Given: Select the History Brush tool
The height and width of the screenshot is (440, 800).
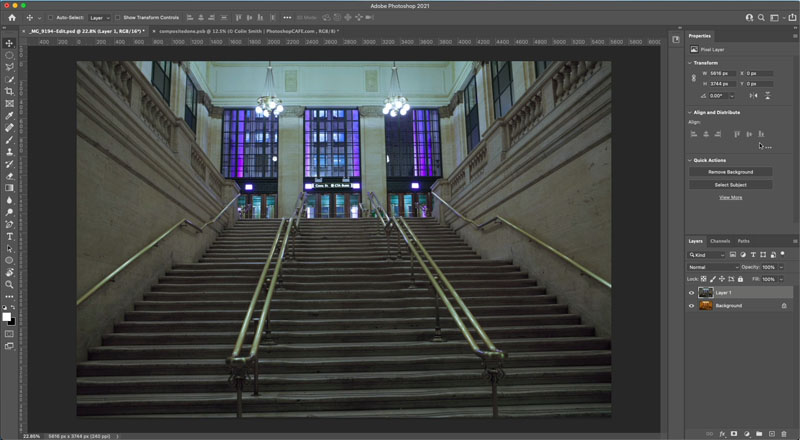Looking at the screenshot, I should click(9, 164).
